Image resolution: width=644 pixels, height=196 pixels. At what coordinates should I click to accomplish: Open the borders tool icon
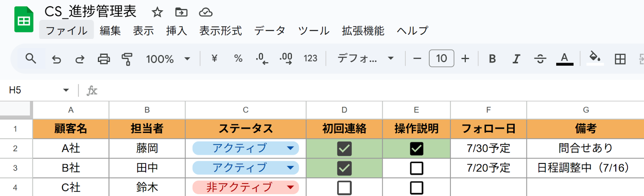point(620,59)
